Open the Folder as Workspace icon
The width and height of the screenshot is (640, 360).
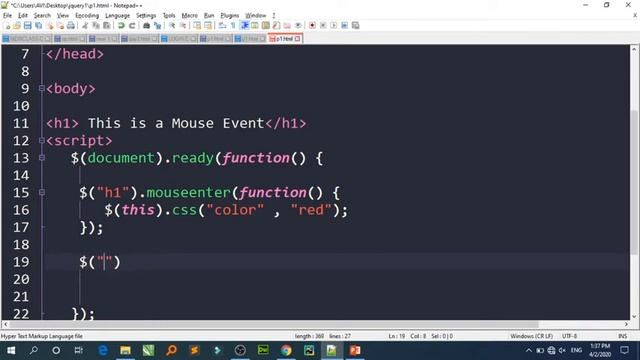pos(287,25)
